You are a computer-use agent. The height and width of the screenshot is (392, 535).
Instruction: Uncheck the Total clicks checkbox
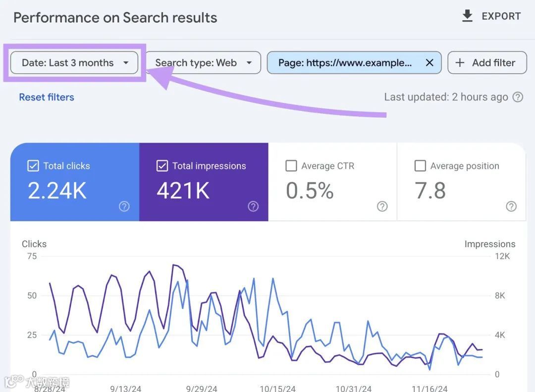[33, 166]
